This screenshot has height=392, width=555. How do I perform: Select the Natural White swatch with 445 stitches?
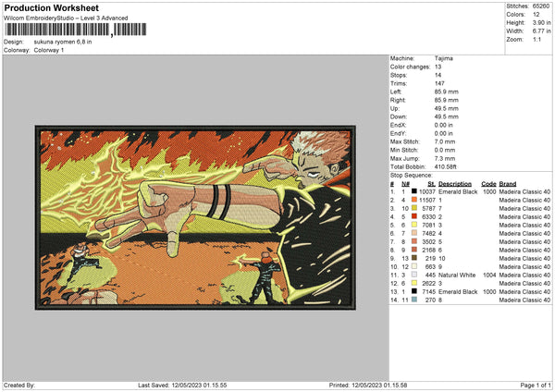click(x=413, y=275)
